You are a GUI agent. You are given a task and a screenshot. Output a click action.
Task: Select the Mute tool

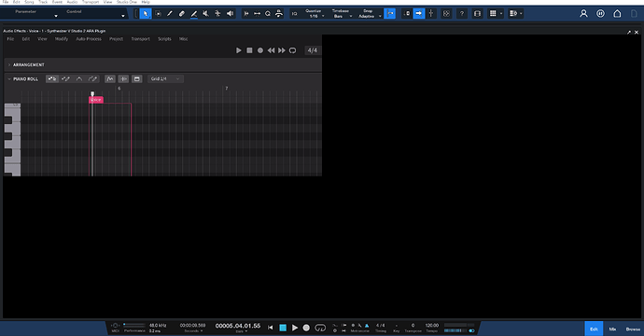coord(205,14)
